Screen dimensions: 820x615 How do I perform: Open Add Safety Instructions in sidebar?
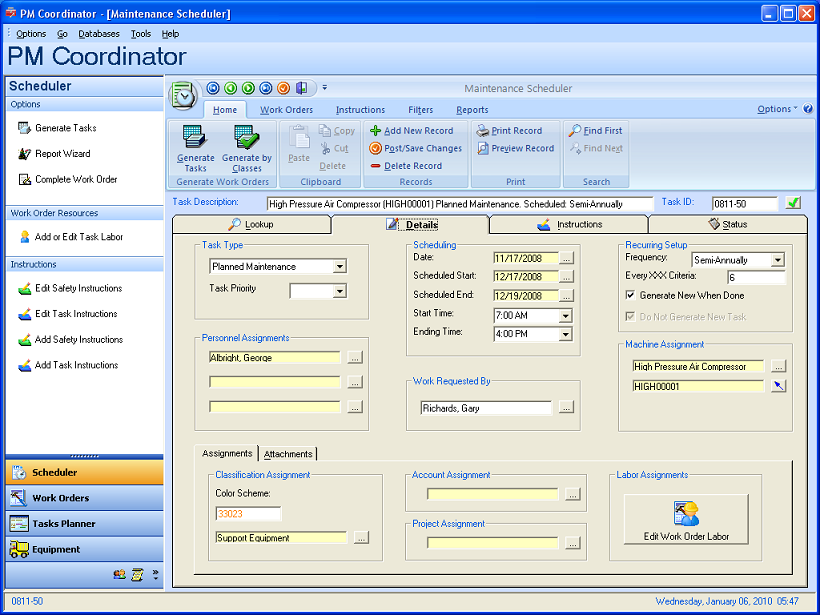(x=70, y=339)
